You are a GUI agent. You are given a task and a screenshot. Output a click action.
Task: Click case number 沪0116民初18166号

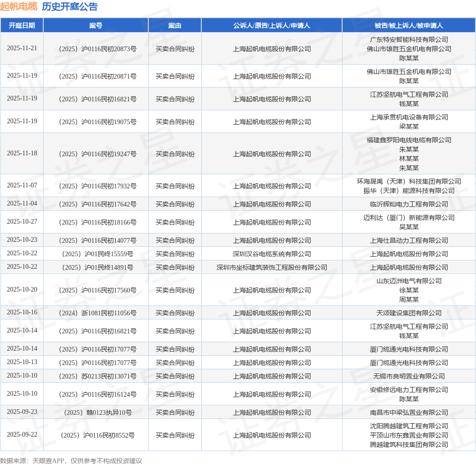[x=98, y=222]
